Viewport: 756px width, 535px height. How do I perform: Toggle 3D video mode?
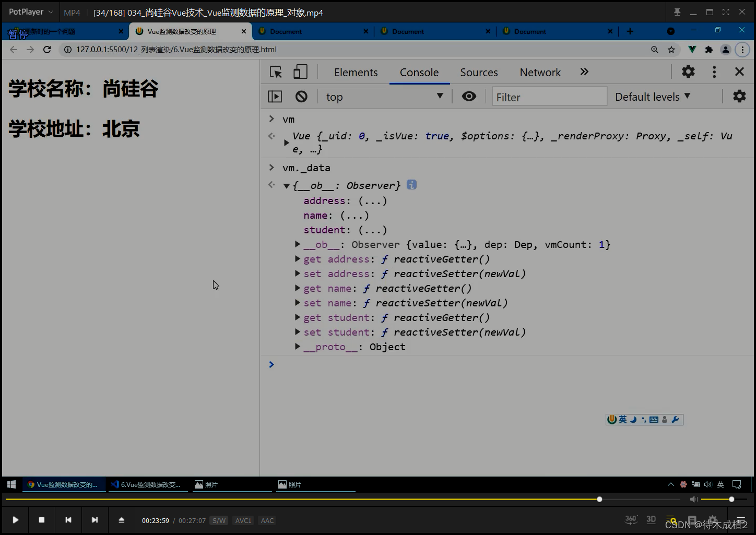tap(651, 519)
